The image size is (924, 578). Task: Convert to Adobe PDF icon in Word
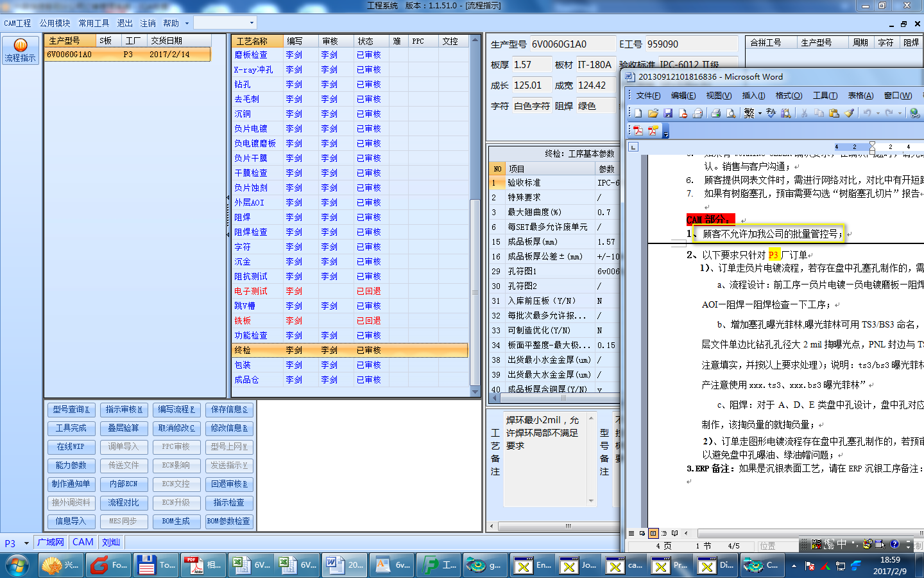pyautogui.click(x=638, y=130)
